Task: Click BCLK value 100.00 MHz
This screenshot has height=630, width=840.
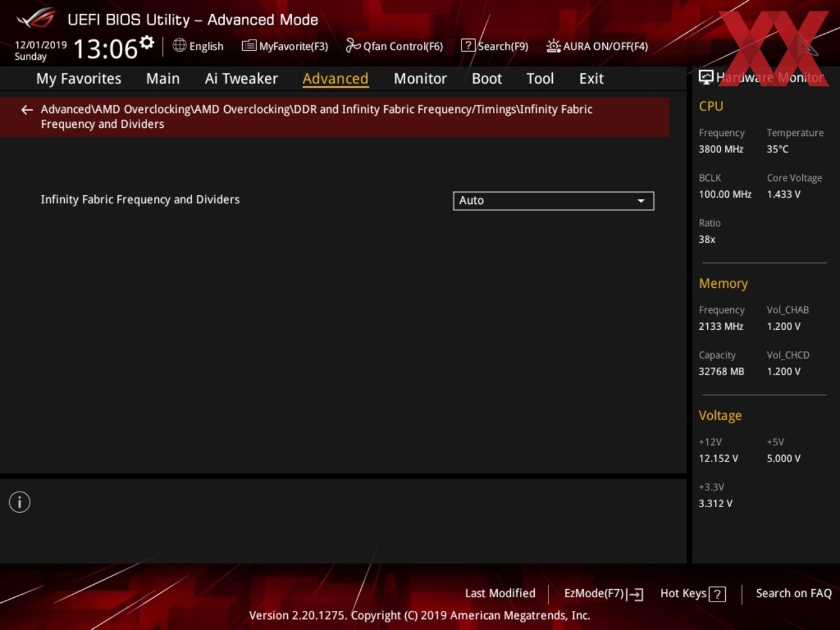Action: pyautogui.click(x=725, y=194)
